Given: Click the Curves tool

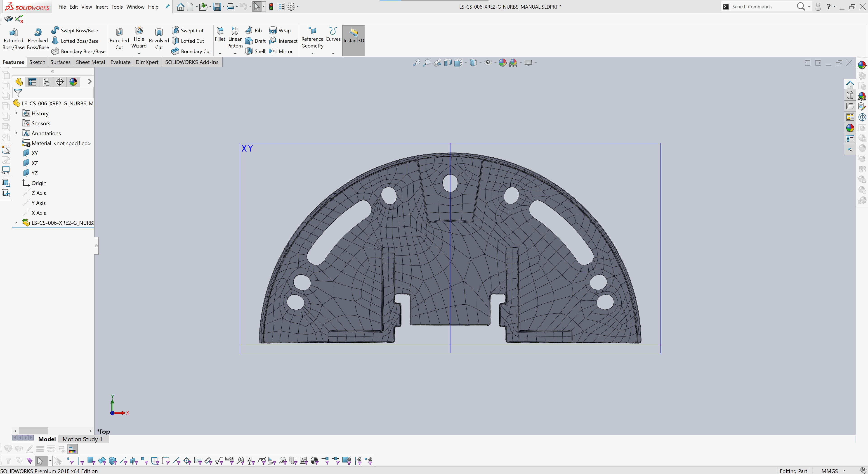Looking at the screenshot, I should pyautogui.click(x=333, y=34).
